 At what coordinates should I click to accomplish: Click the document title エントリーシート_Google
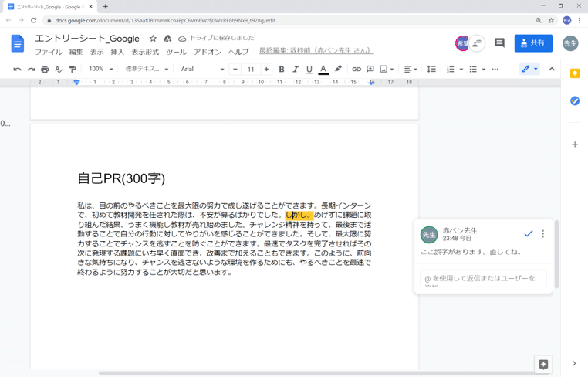point(87,39)
